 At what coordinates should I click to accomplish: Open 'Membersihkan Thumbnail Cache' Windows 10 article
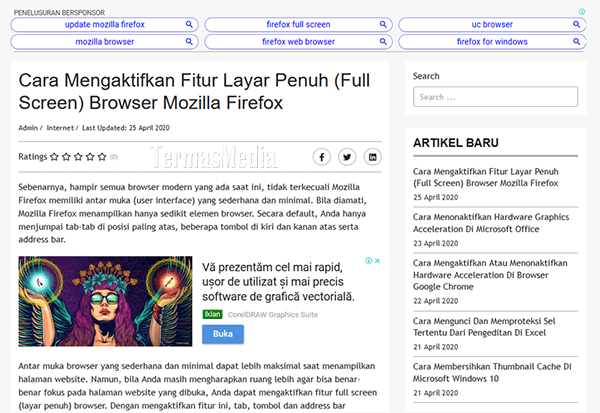click(x=492, y=372)
